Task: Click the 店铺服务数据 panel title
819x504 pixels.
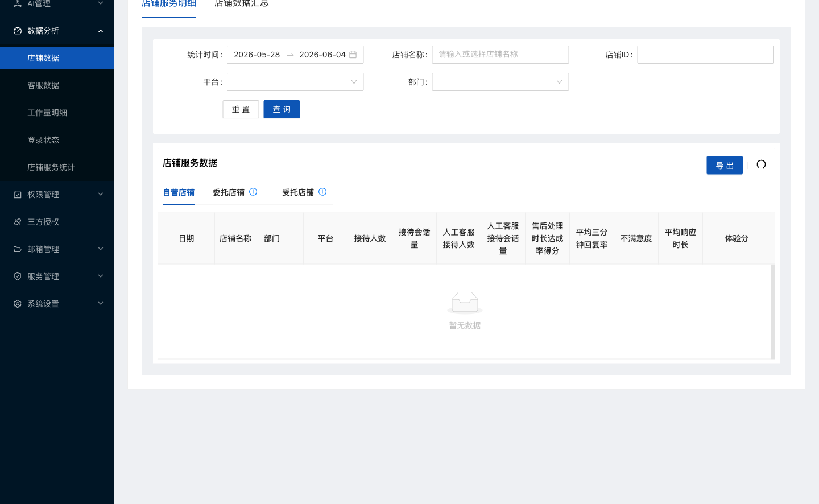Action: click(190, 163)
